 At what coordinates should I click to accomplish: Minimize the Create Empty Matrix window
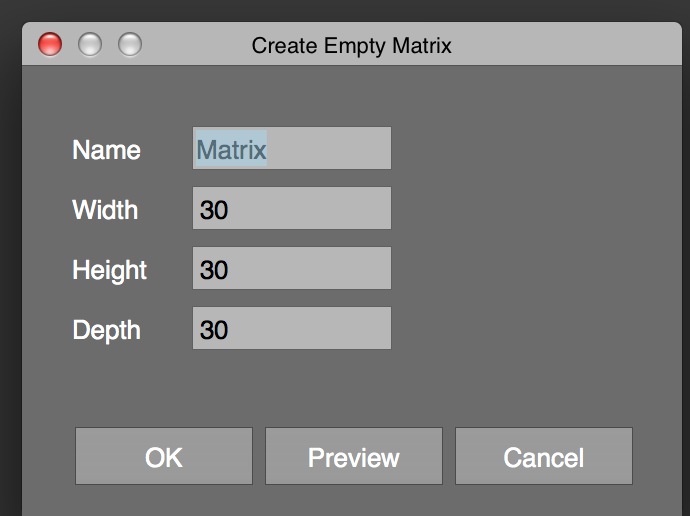point(90,44)
